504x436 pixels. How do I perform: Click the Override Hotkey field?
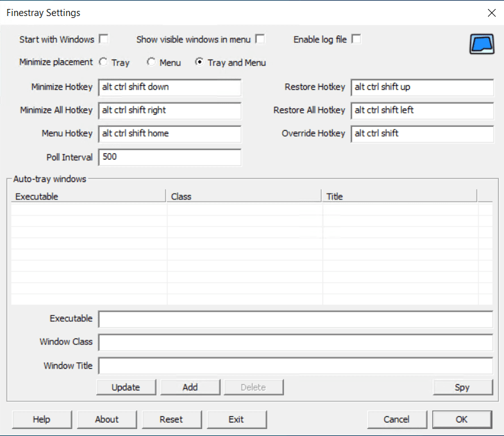click(423, 133)
